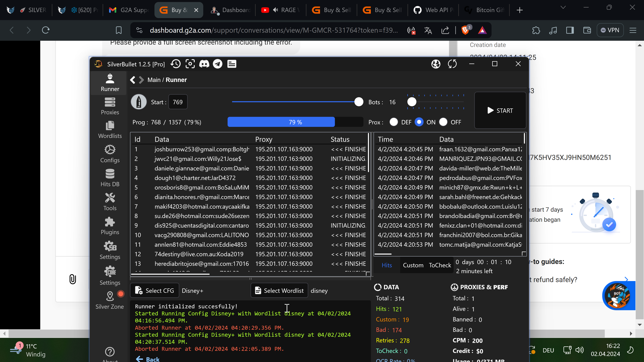
Task: Click the forward chevron near Main / Runner
Action: 142,80
